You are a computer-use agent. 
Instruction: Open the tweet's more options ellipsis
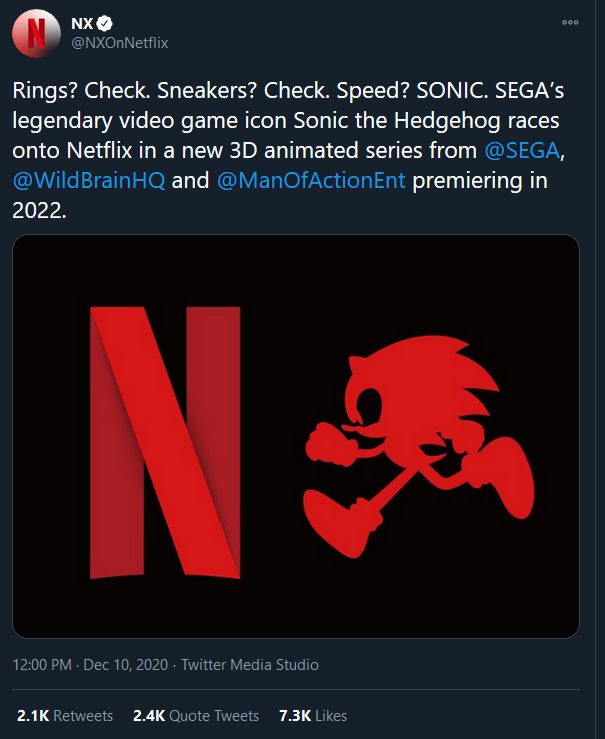coord(570,22)
